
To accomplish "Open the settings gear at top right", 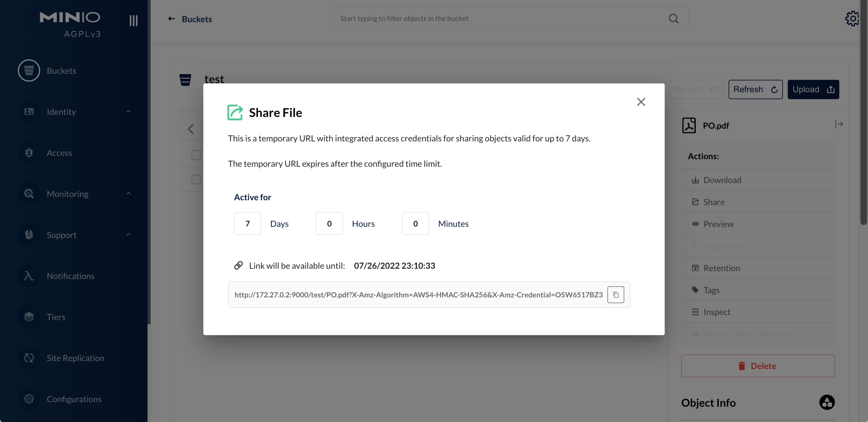I will tap(852, 18).
